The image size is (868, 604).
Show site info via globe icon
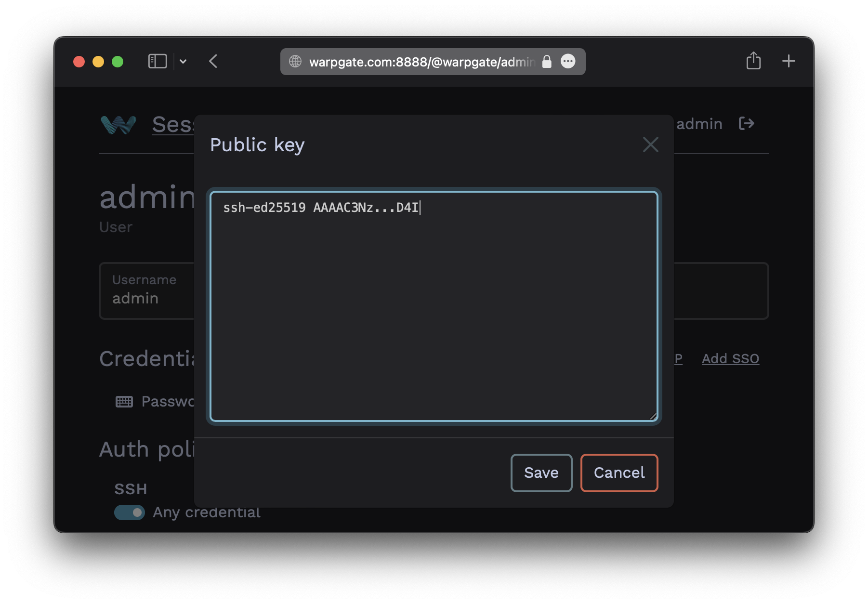[x=295, y=61]
